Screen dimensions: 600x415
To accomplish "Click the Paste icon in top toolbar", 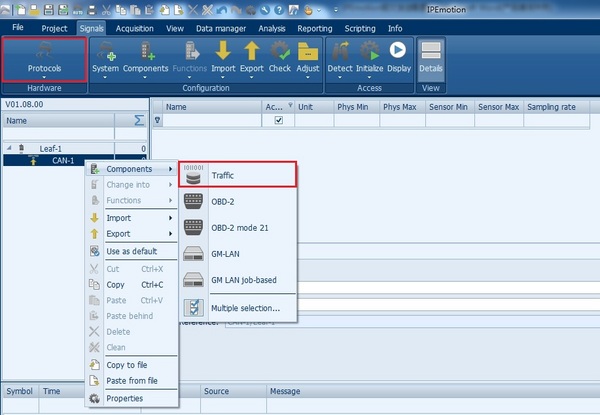I will (x=135, y=10).
